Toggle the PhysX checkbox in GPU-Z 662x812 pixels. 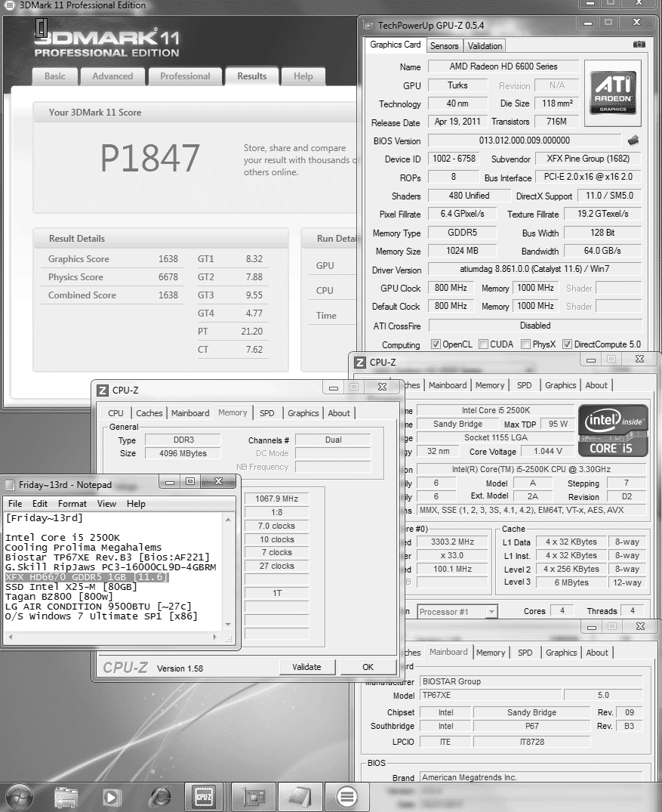(x=526, y=344)
